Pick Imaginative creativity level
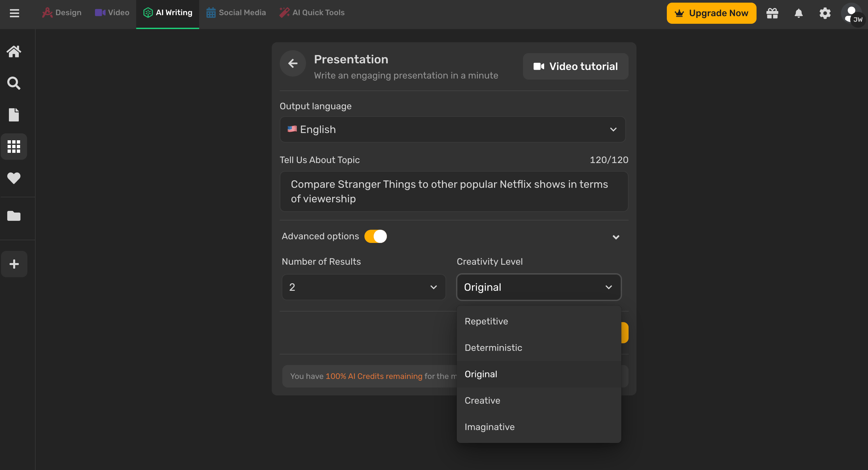 [539, 427]
